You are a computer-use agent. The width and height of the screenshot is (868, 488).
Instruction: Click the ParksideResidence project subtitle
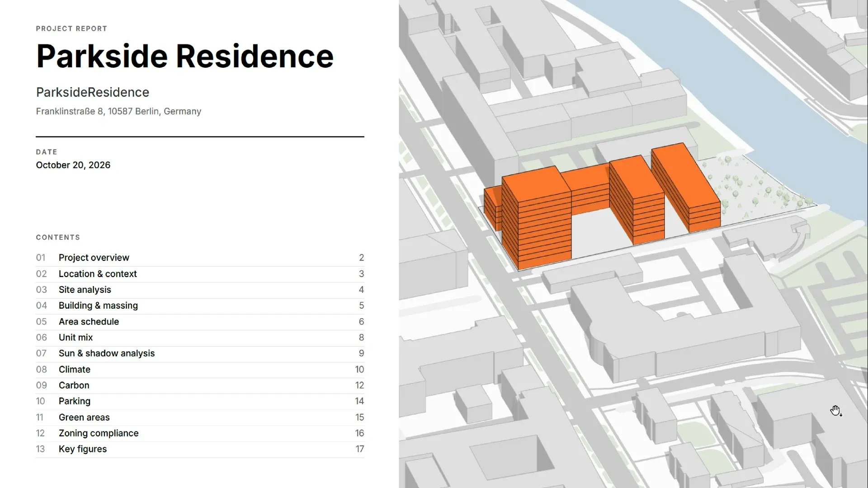93,92
